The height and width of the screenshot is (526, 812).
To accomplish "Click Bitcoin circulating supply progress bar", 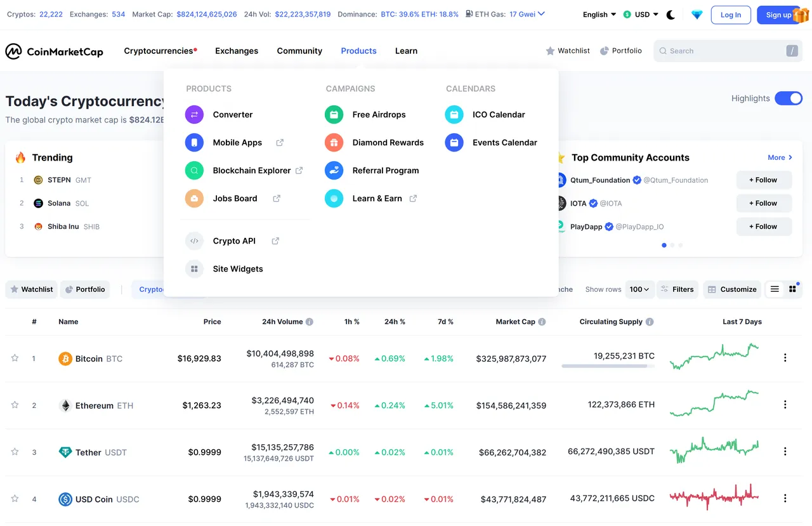I will 608,366.
